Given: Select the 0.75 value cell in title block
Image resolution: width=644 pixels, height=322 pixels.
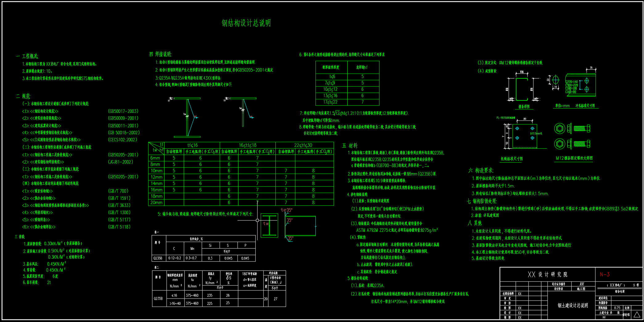Looking at the screenshot, I should coord(617,308).
